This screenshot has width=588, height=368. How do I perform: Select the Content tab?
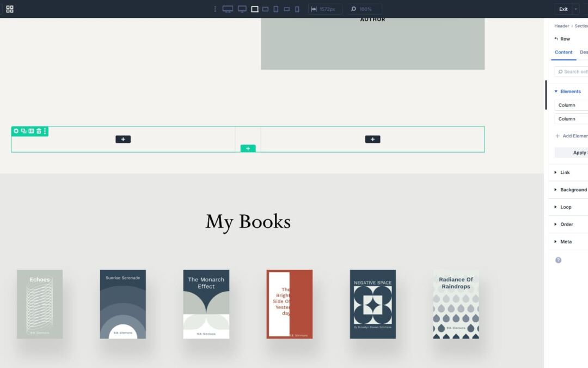563,52
